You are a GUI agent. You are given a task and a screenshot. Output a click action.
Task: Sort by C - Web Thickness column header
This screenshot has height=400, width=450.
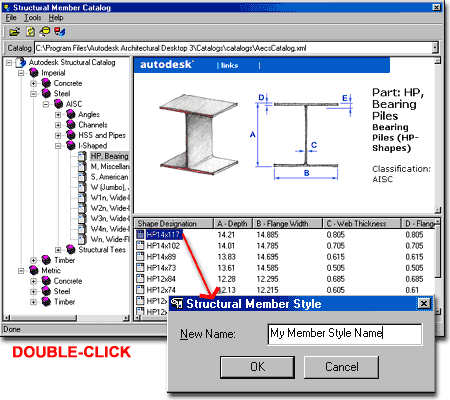[x=362, y=223]
